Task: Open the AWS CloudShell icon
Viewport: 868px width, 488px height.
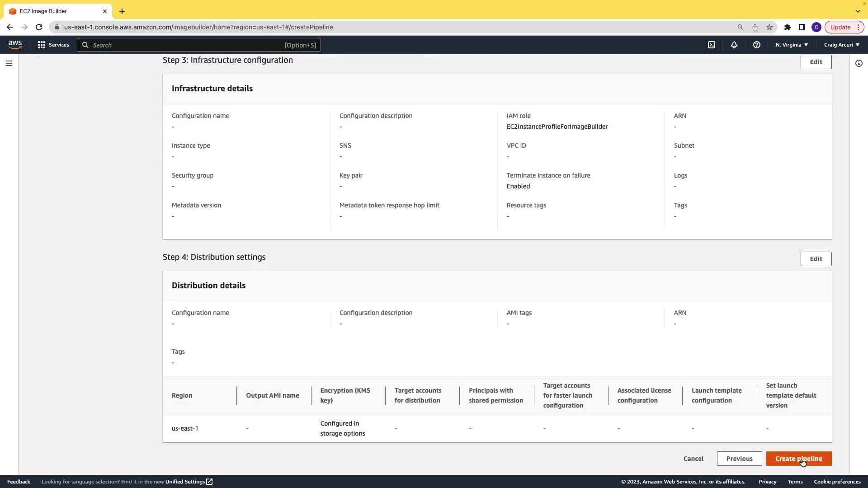Action: coord(712,45)
